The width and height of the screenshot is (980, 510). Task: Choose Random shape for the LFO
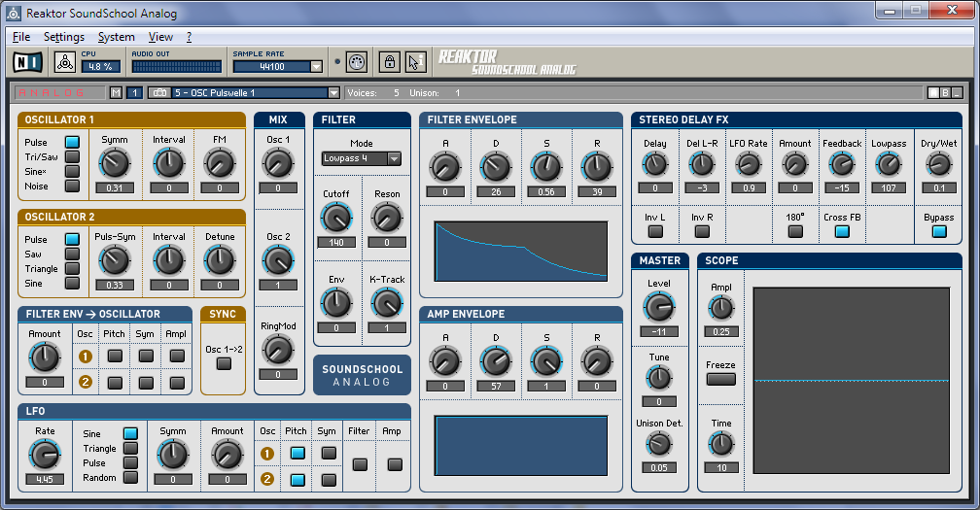click(x=130, y=478)
